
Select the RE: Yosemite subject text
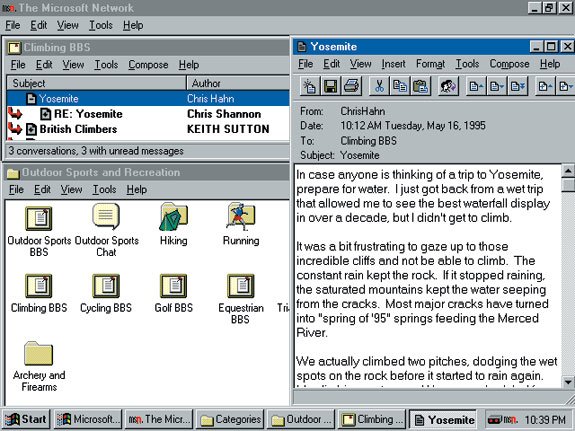coord(88,114)
